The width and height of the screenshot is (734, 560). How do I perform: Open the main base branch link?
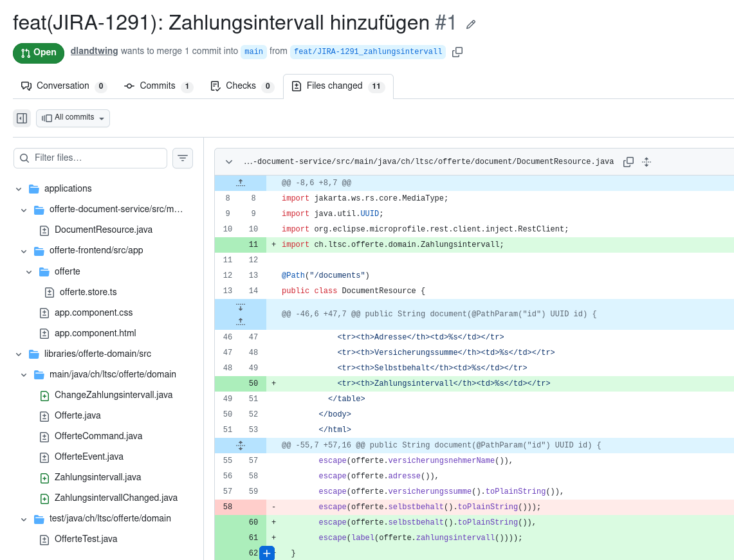(x=253, y=51)
